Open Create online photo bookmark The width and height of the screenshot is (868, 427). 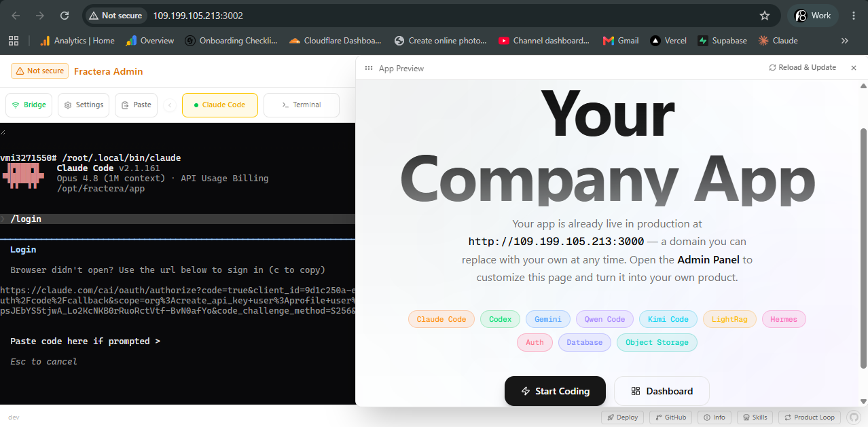coord(440,41)
